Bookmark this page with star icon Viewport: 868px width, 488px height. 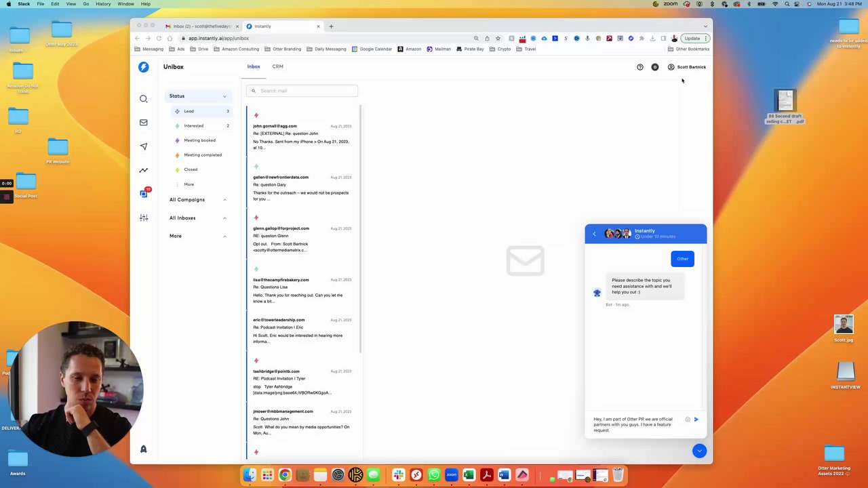(x=498, y=38)
